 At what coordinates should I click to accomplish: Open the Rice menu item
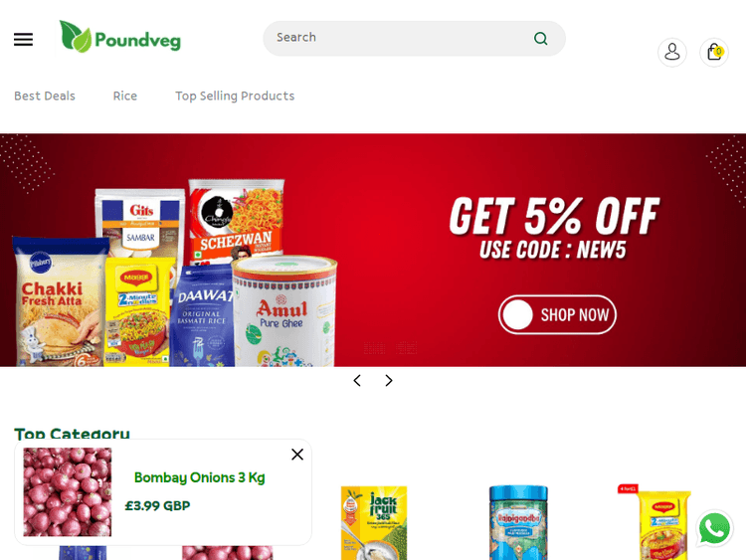[125, 96]
